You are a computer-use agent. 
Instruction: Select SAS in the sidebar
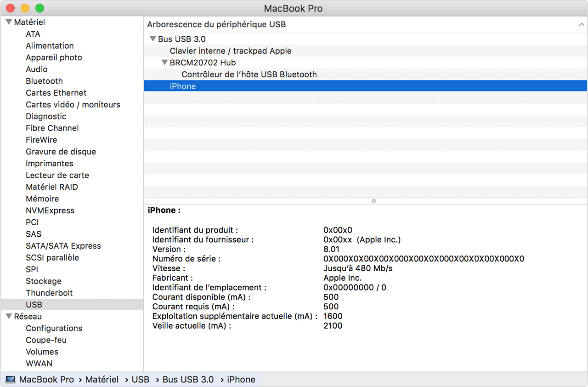(34, 234)
